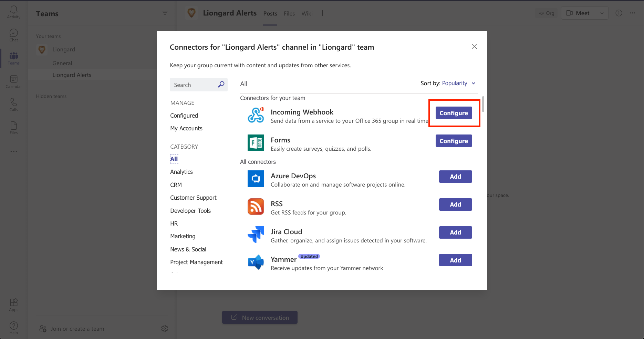Open the Apps store icon

[x=14, y=305]
